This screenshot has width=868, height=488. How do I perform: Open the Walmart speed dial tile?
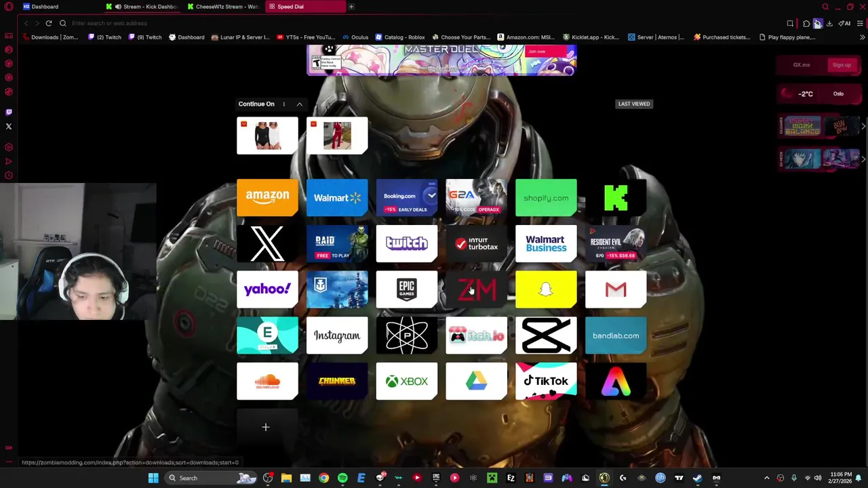coord(337,197)
